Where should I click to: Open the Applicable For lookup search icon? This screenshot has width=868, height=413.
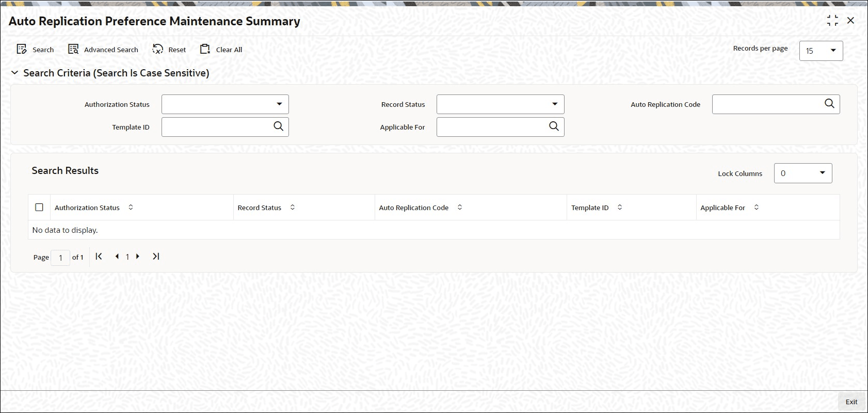click(x=554, y=126)
